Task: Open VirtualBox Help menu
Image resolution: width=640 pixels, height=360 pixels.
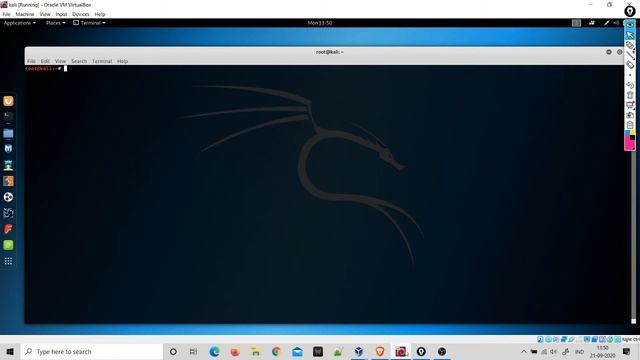Action: point(100,14)
